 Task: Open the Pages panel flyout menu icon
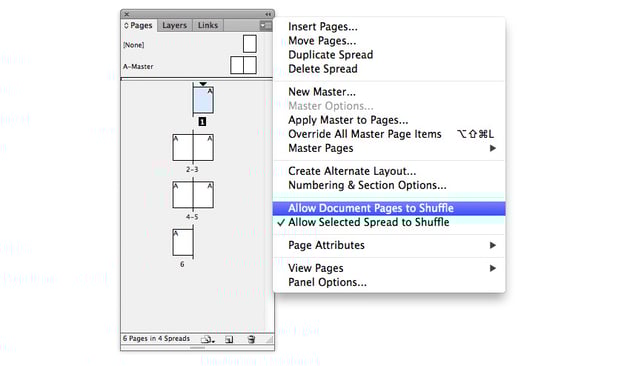[x=265, y=26]
